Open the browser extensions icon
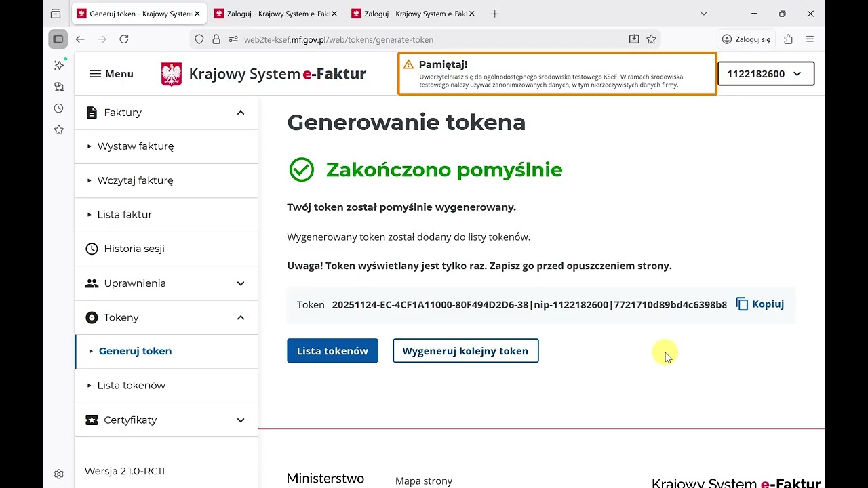Viewport: 868px width, 488px height. [x=788, y=39]
